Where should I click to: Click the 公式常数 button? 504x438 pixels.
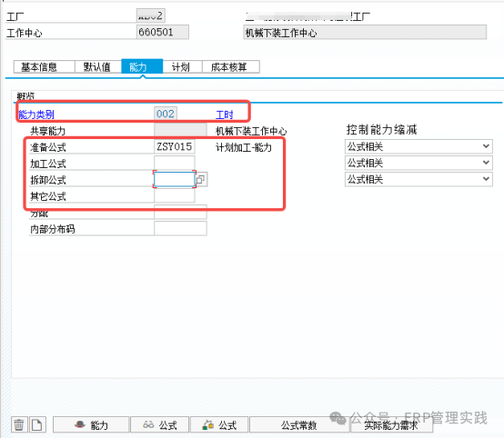click(299, 425)
